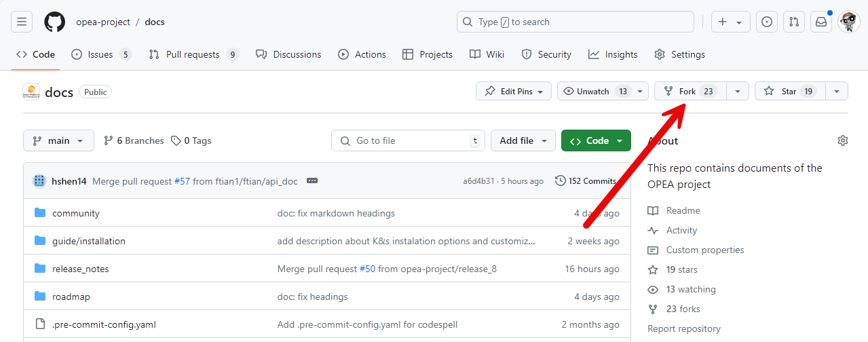This screenshot has width=868, height=342.
Task: Open commit 'doc: fix headings'
Action: [312, 297]
